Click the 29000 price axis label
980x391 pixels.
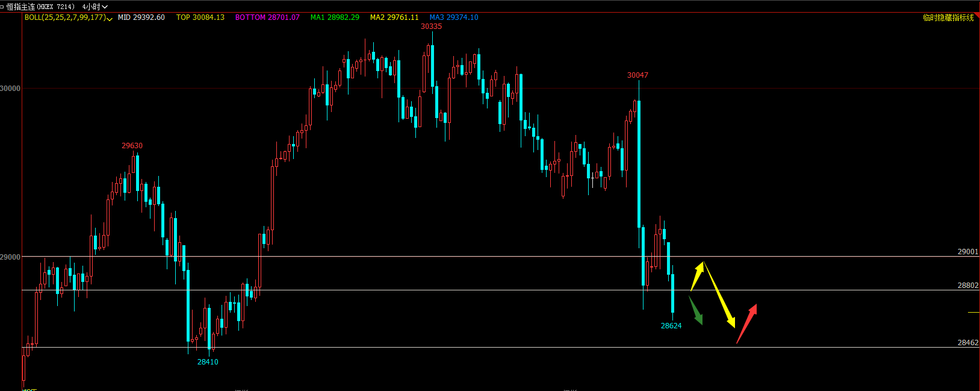pyautogui.click(x=10, y=257)
